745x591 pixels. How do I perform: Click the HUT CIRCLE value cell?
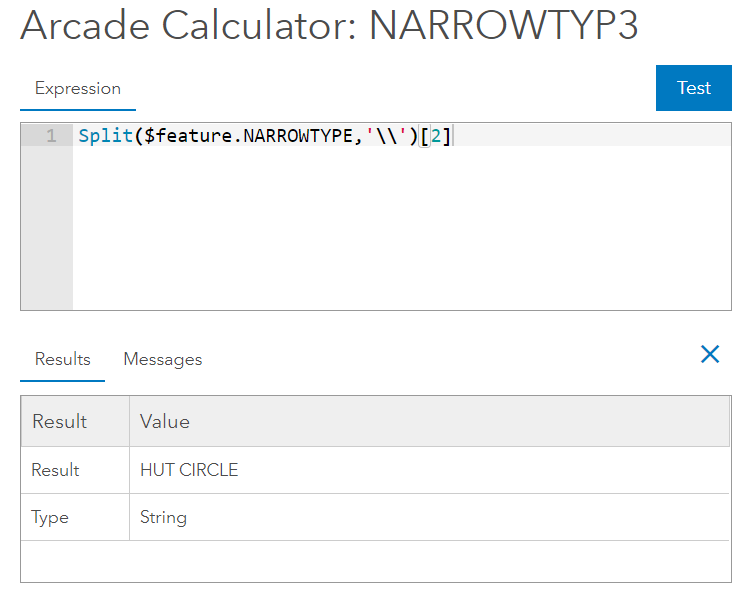tap(189, 470)
